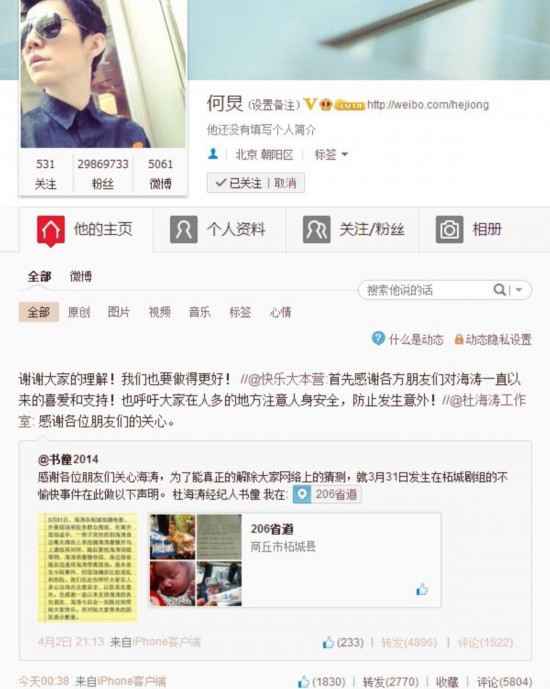Like the 206省道 location card thumbs-up
Image resolution: width=550 pixels, height=689 pixels.
coord(422,589)
